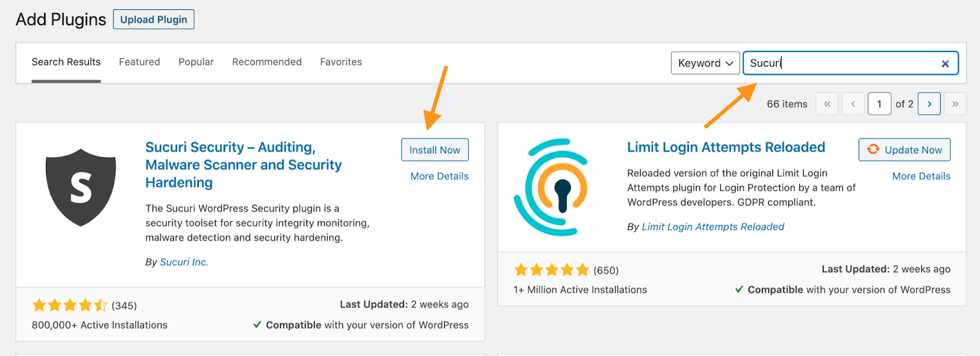Update the Limit Login Attempts Reloaded plugin
Image resolution: width=980 pixels, height=356 pixels.
[905, 150]
